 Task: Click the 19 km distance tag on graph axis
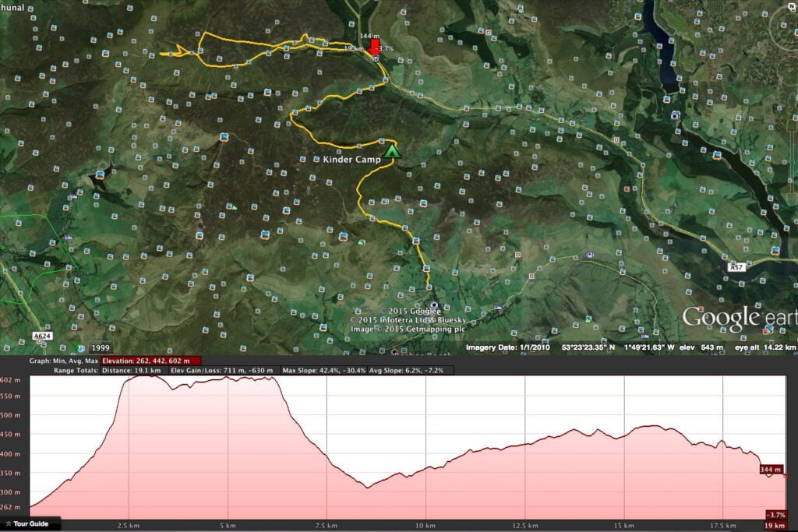coord(775,526)
